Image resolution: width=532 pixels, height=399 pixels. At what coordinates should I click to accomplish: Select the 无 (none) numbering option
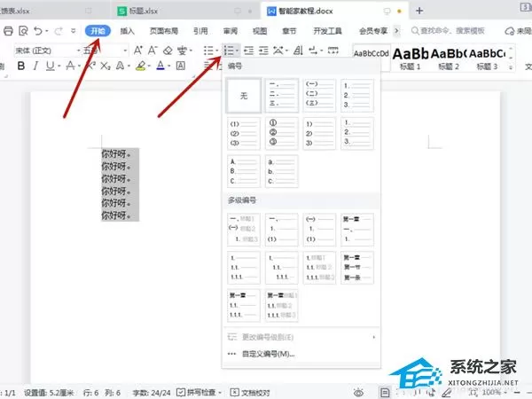click(x=244, y=96)
